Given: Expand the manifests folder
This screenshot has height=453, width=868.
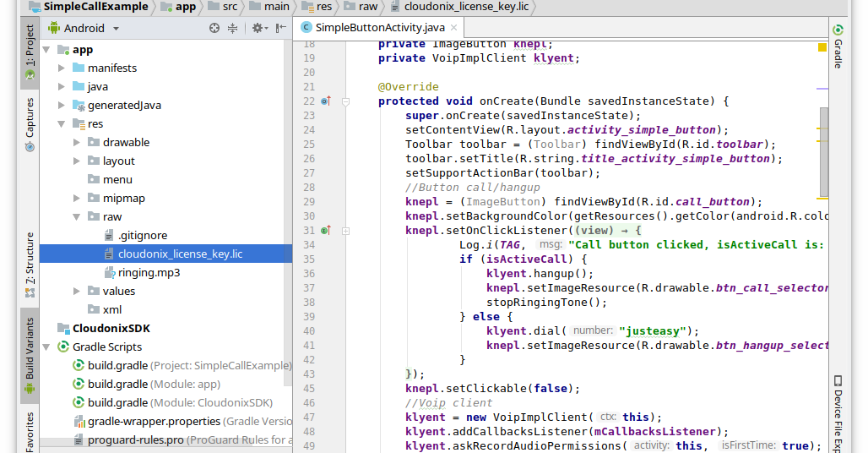Looking at the screenshot, I should 62,68.
